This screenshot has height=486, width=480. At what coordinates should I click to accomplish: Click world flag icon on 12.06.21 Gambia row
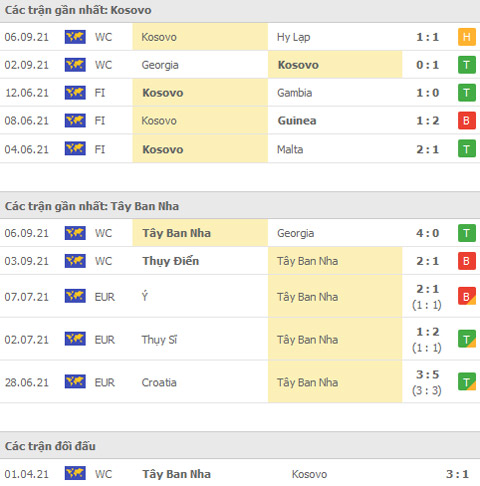tap(75, 93)
